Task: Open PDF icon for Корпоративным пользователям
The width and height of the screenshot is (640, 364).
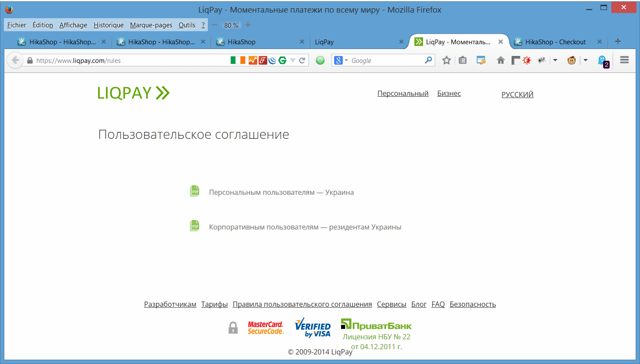Action: [x=195, y=226]
